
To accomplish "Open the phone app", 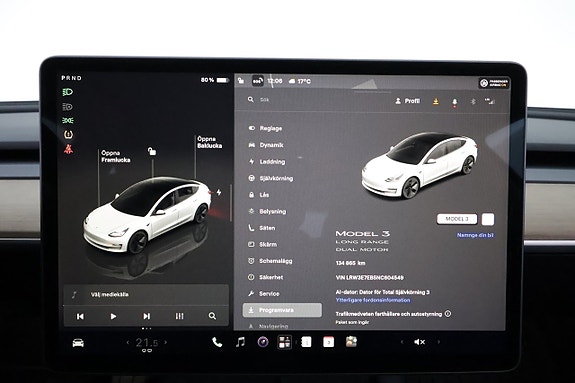I will pos(217,342).
